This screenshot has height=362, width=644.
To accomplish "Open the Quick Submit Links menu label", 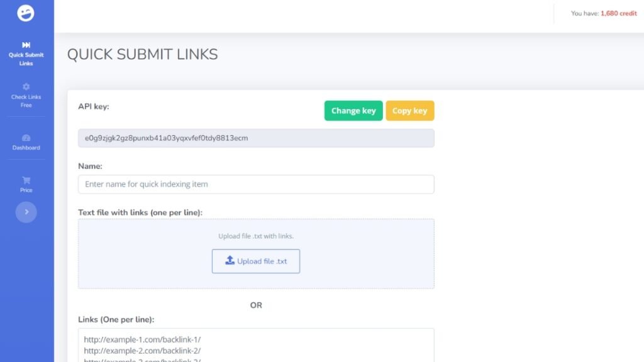I will (x=26, y=59).
